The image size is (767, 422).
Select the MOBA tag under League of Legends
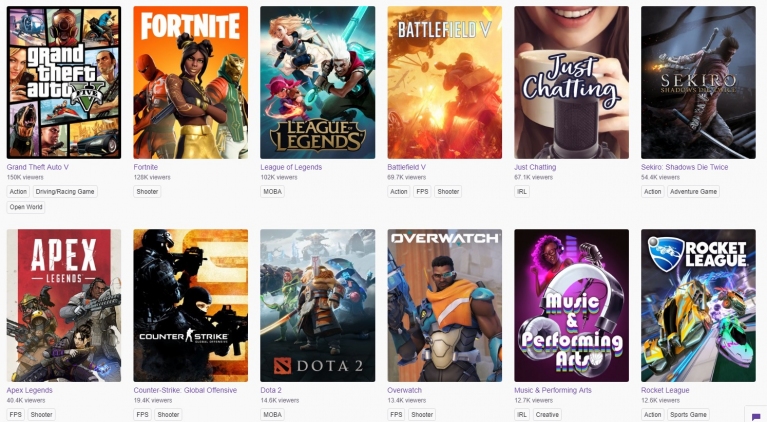coord(272,192)
